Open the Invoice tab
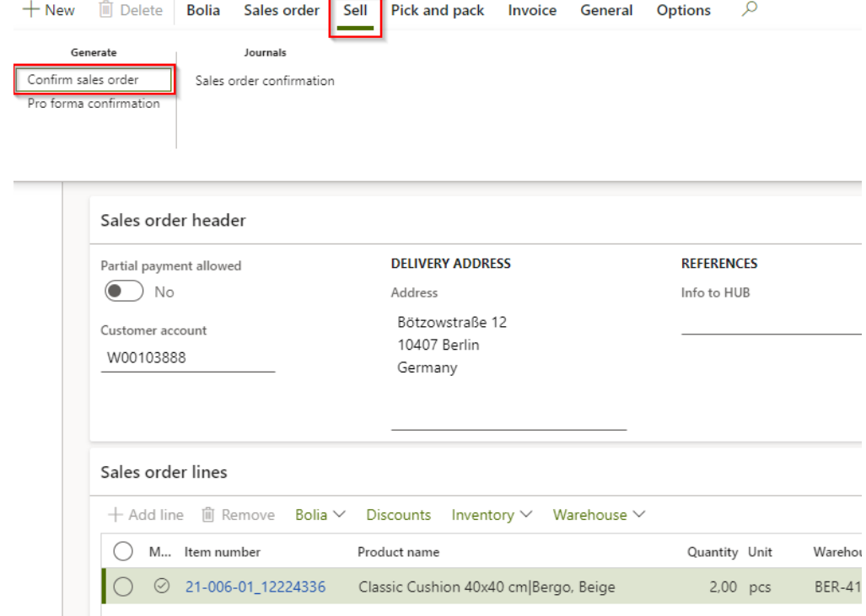Viewport: 866px width, 616px height. 532,11
